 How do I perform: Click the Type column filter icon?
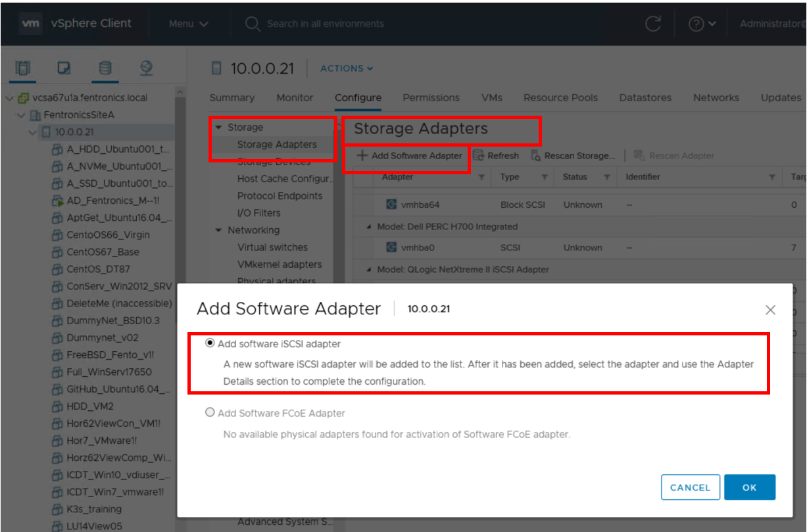pyautogui.click(x=545, y=178)
